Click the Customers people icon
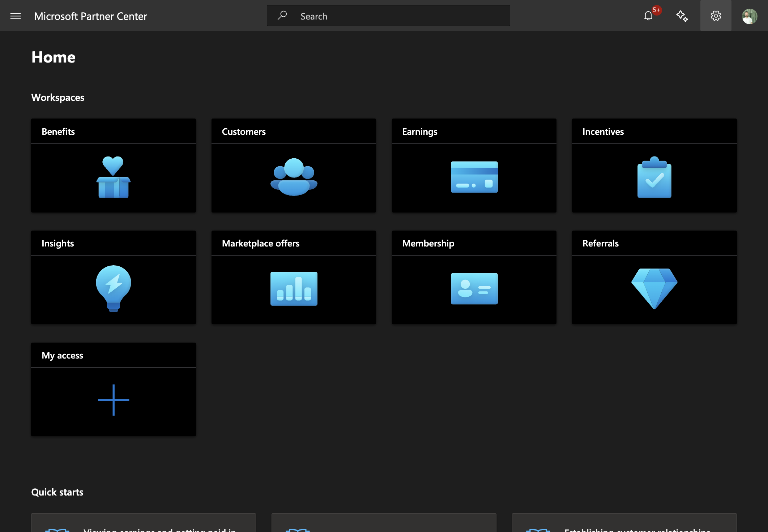The width and height of the screenshot is (768, 532). (x=294, y=177)
